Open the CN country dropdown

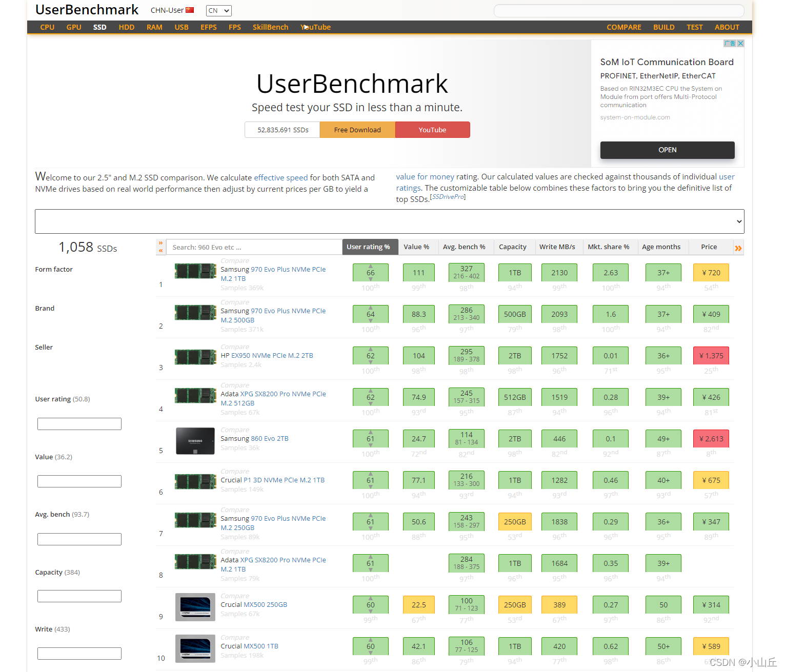pos(219,11)
